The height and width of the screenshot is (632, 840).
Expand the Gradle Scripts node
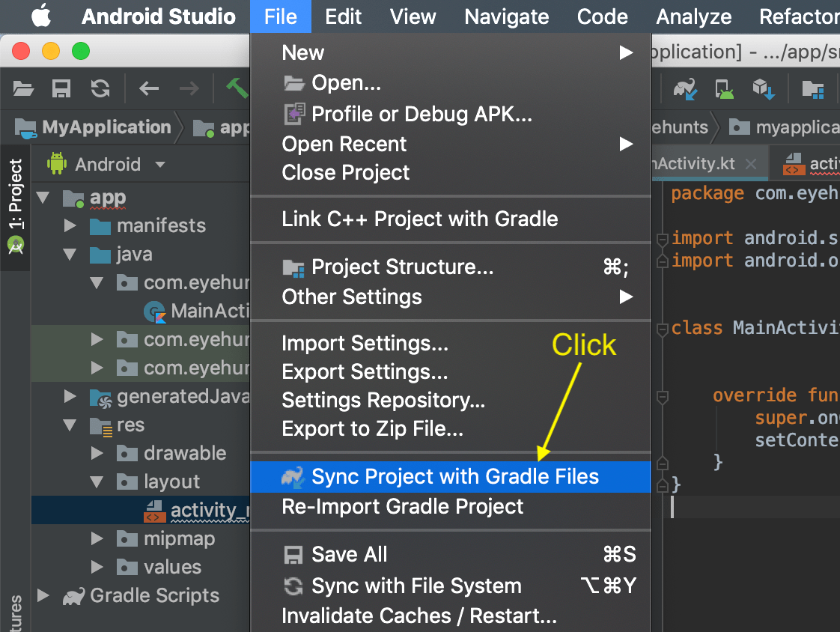pos(43,595)
